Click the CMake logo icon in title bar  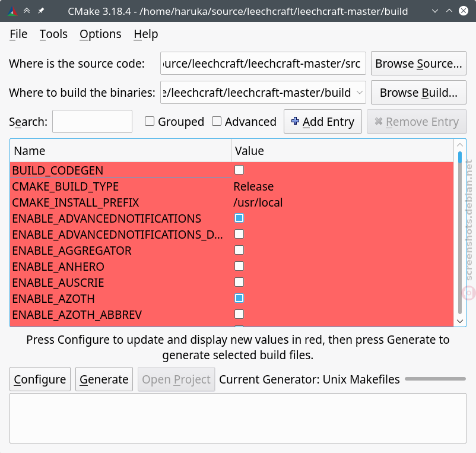tap(12, 11)
